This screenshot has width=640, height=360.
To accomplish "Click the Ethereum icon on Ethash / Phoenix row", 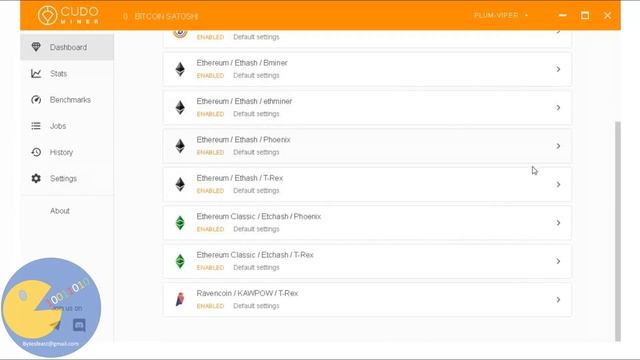I will tap(180, 146).
